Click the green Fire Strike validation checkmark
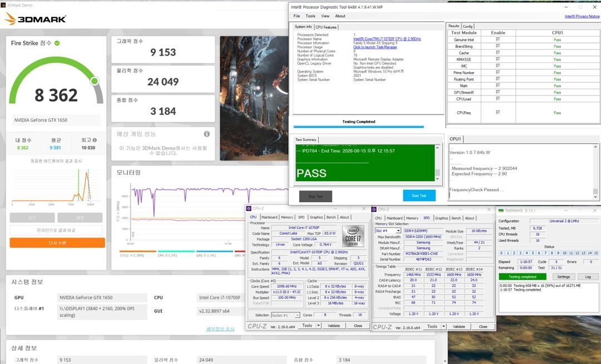Viewport: 601px width, 364px height. 57,43
